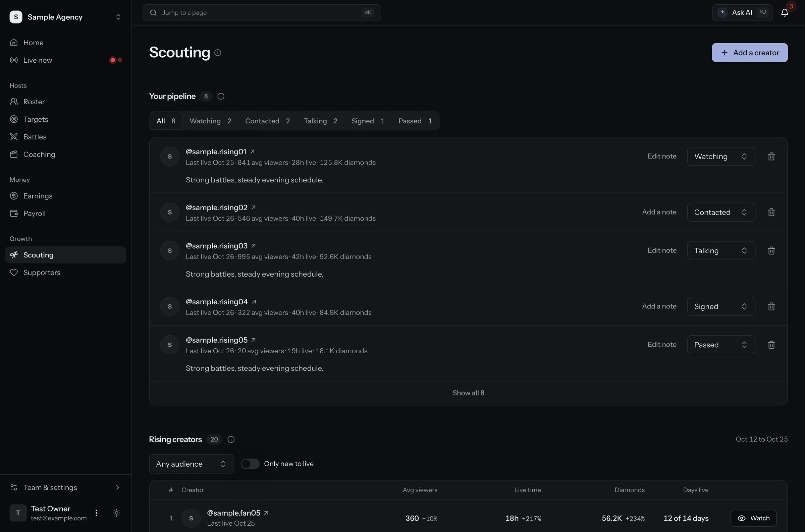This screenshot has height=532, width=805.
Task: Click Edit note for @sample.rising01
Action: point(662,157)
